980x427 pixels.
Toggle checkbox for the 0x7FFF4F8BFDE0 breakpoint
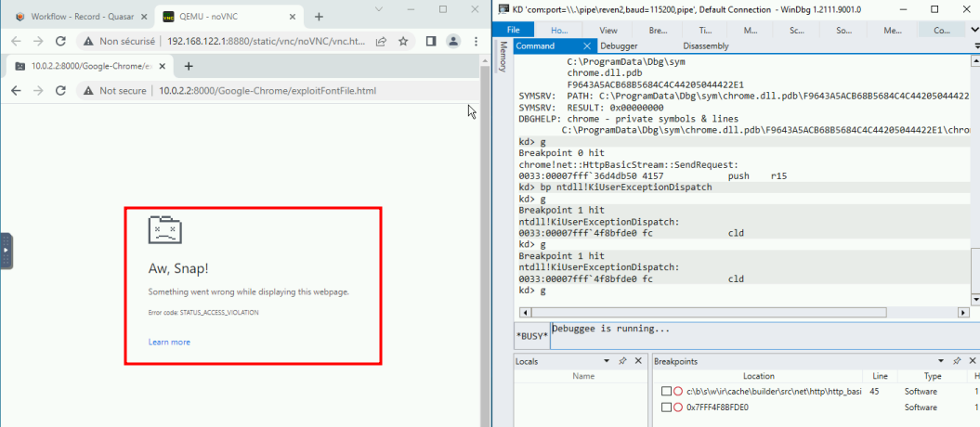point(667,407)
